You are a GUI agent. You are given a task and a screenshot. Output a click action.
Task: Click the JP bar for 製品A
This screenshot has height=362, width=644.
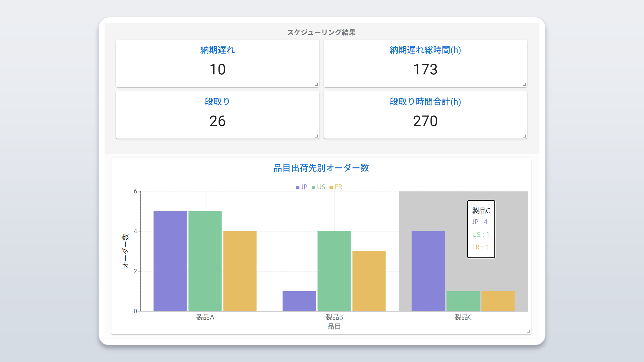click(170, 261)
